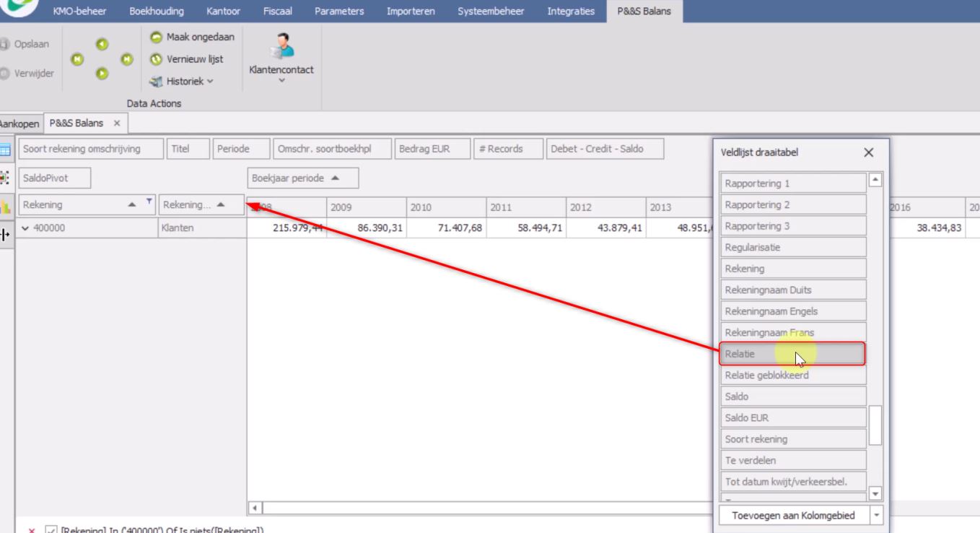Select the Rekeningnaam Engels field
The width and height of the screenshot is (980, 533).
(792, 311)
